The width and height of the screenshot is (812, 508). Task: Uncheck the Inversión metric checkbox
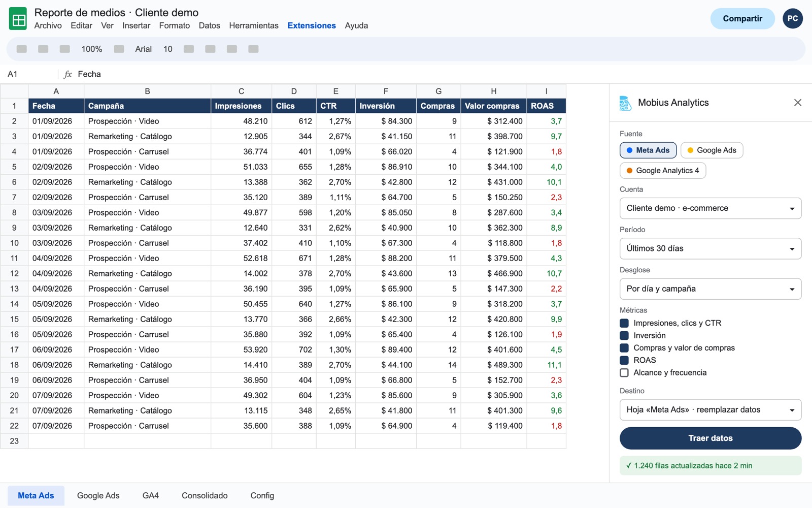624,335
